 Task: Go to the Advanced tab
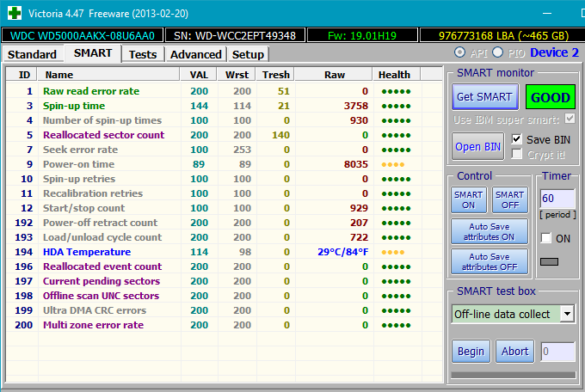click(x=196, y=54)
